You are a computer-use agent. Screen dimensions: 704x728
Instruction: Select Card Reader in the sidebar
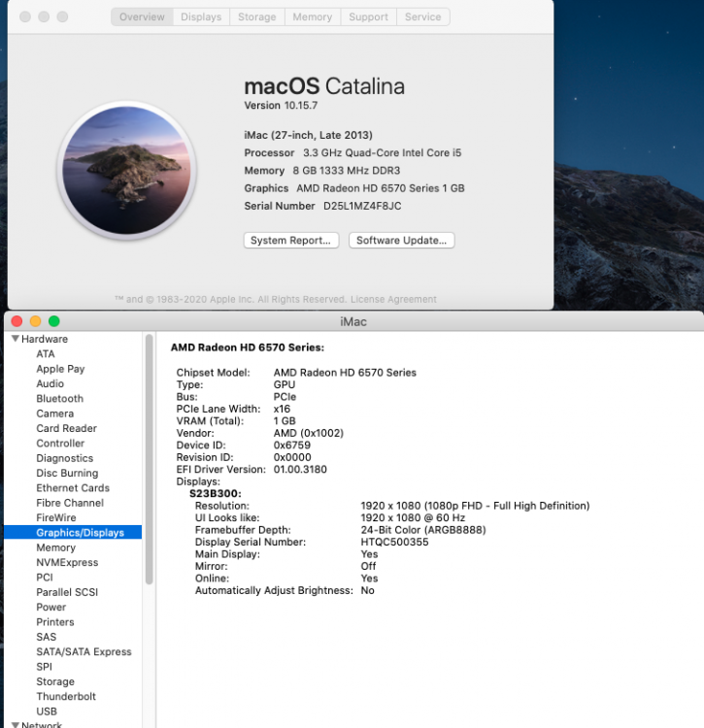tap(66, 428)
